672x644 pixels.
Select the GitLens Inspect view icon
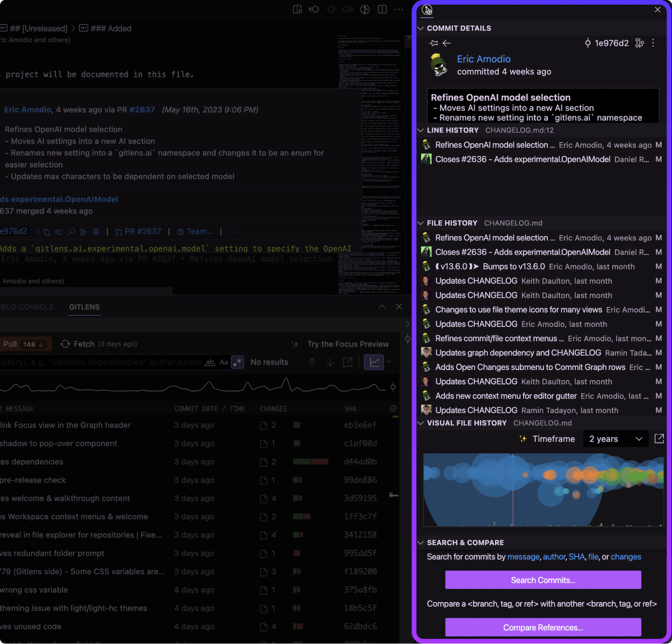(x=427, y=10)
